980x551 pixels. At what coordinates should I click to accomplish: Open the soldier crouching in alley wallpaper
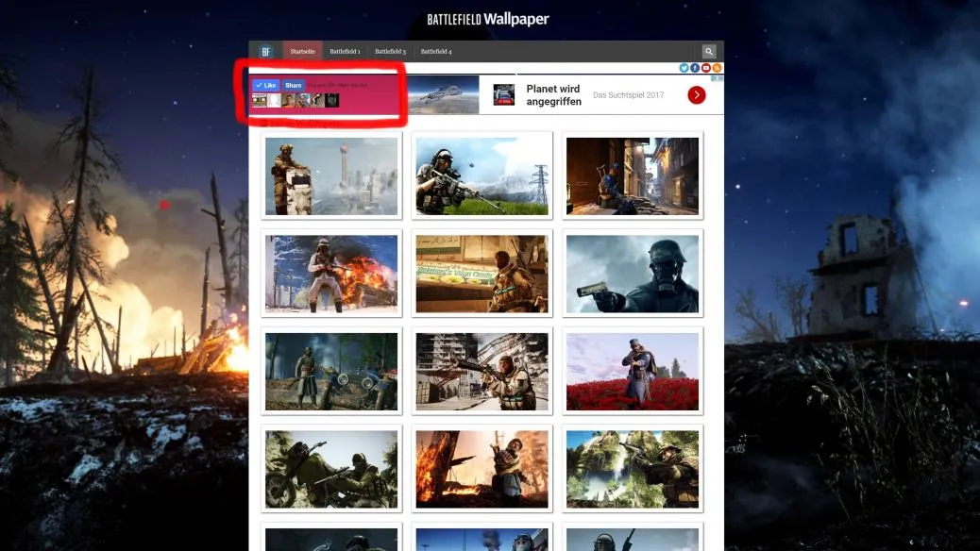point(633,176)
